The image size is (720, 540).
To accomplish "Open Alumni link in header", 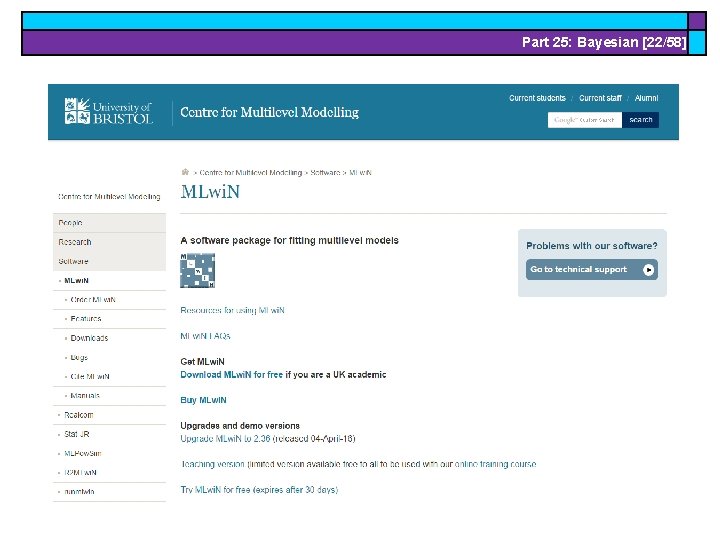I will [x=646, y=98].
